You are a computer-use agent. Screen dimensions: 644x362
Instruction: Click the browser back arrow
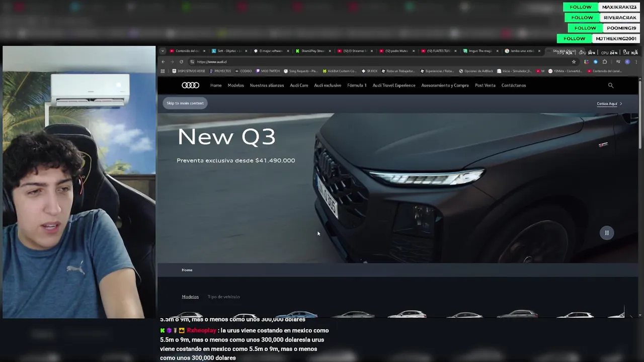(x=163, y=62)
